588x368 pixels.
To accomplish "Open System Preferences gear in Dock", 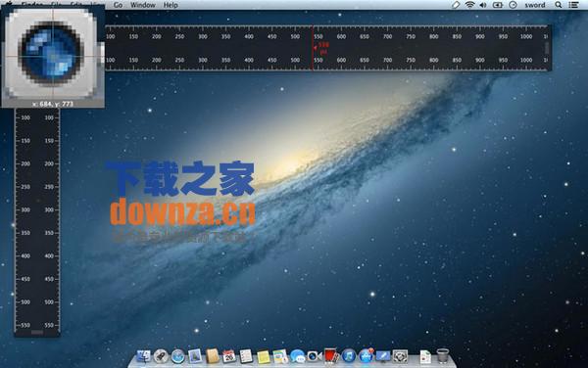I will (400, 356).
